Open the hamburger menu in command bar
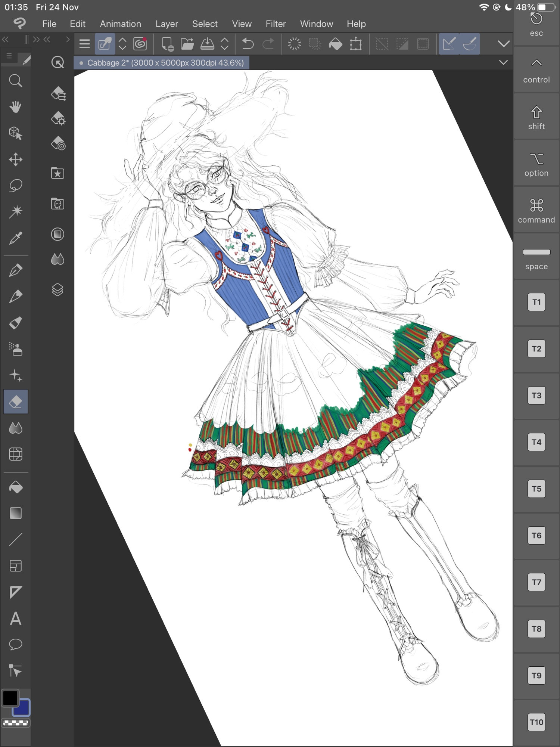The width and height of the screenshot is (560, 747). (84, 44)
